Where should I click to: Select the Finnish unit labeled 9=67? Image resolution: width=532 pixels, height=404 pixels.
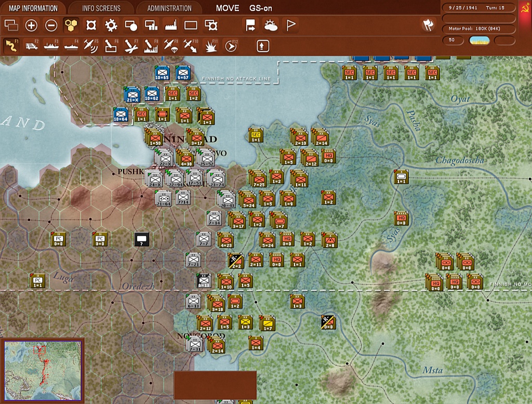point(183,73)
